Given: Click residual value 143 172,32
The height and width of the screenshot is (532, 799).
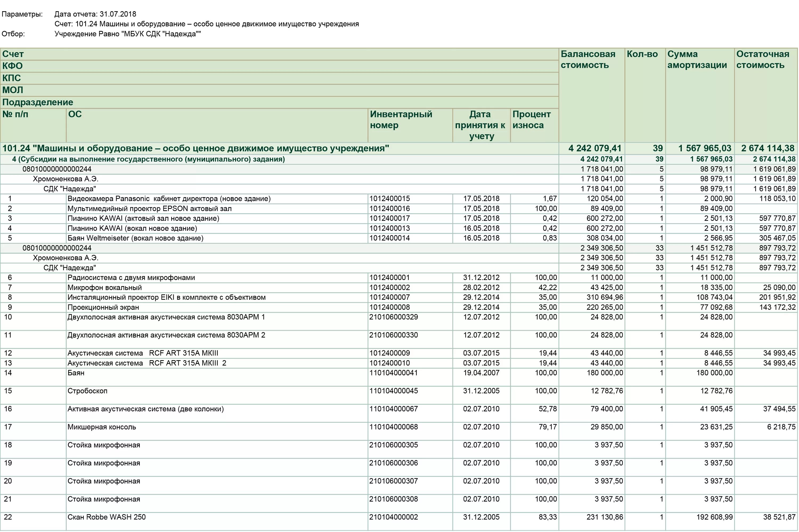Looking at the screenshot, I should 777,307.
